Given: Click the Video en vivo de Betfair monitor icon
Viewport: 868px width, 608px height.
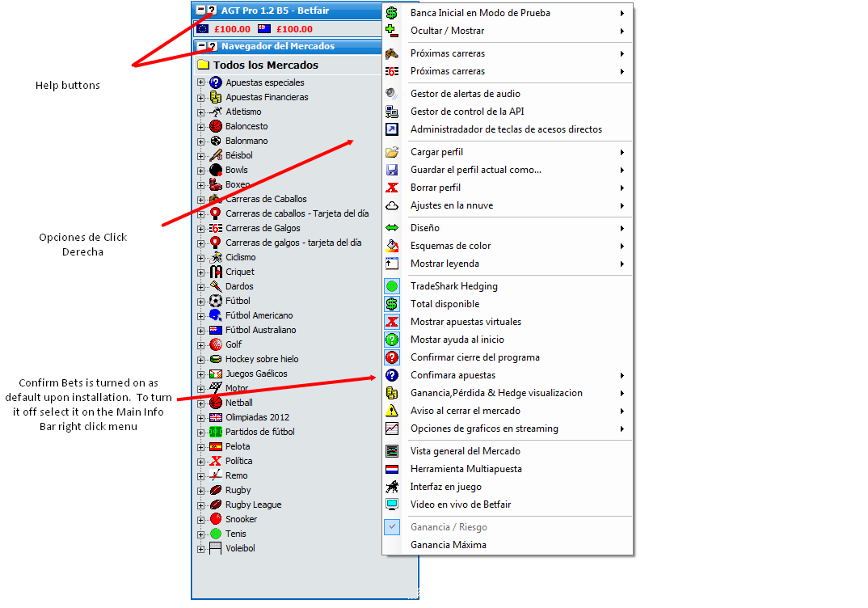Looking at the screenshot, I should pyautogui.click(x=392, y=505).
